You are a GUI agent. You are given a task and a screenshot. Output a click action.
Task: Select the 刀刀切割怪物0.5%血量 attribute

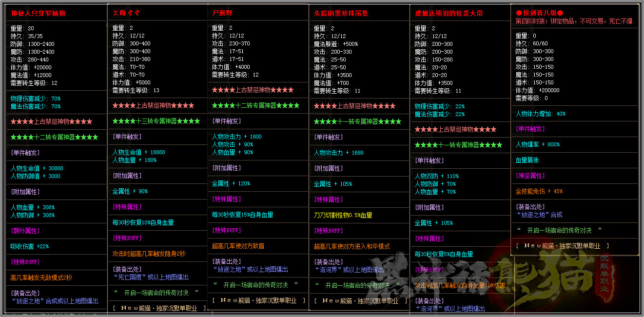(x=343, y=215)
